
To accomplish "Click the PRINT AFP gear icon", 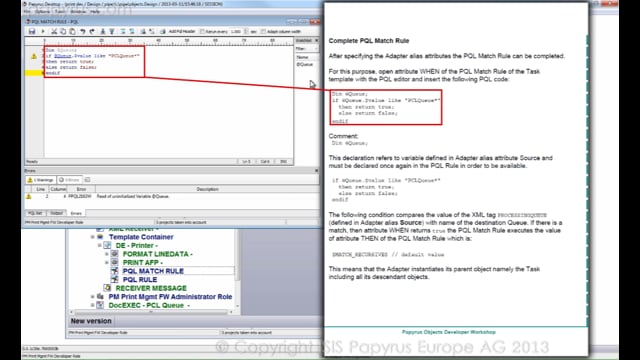I will (115, 262).
